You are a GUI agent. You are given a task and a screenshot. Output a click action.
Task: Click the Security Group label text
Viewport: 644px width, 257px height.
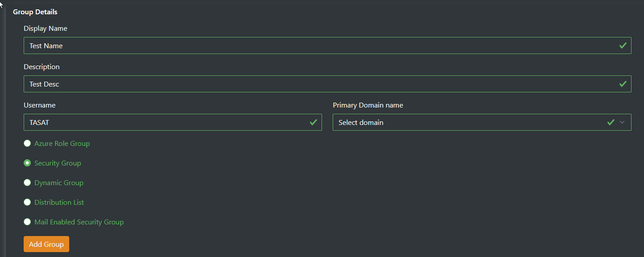pyautogui.click(x=58, y=163)
